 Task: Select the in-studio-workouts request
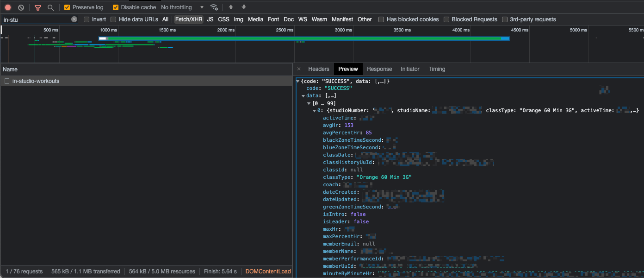click(146, 81)
